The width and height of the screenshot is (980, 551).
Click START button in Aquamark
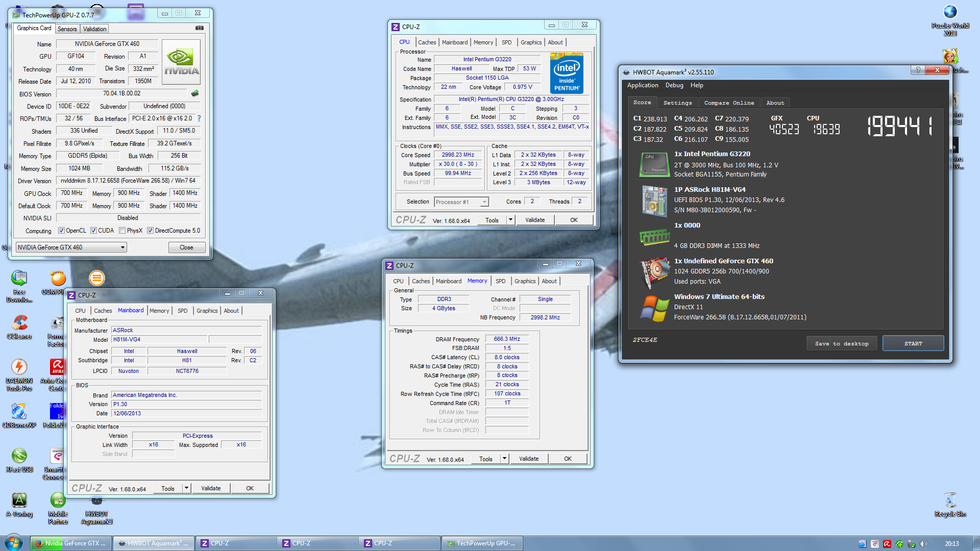(913, 343)
